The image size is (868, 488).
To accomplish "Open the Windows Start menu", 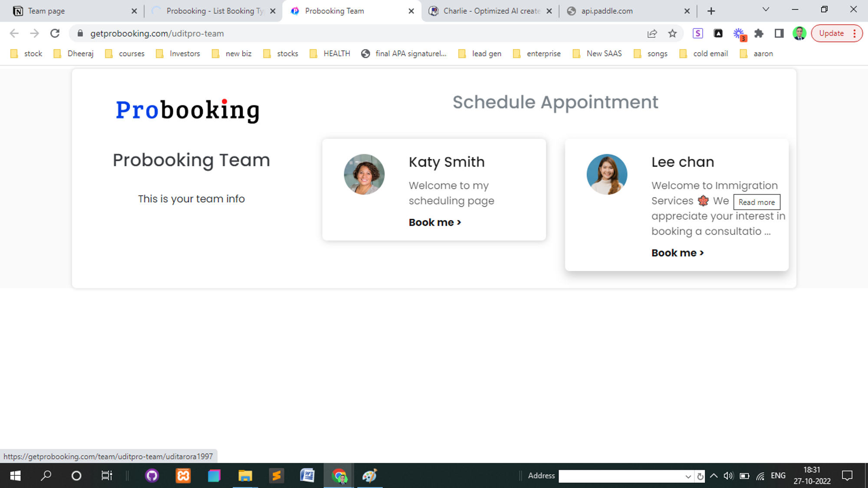I will (x=15, y=476).
